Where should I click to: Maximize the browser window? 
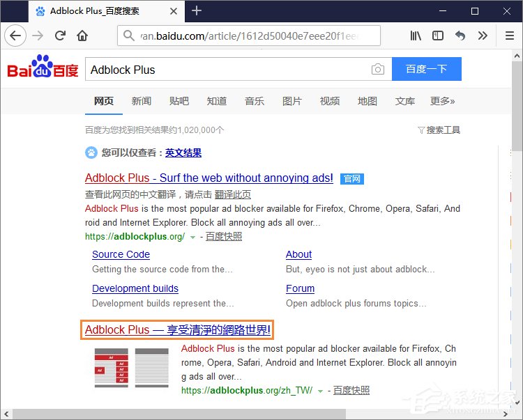pos(475,11)
